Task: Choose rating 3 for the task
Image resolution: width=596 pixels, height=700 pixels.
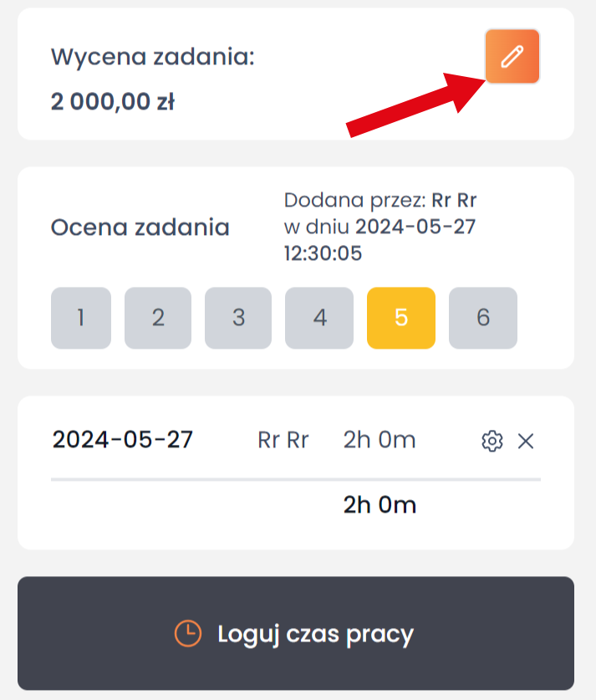Action: [238, 318]
